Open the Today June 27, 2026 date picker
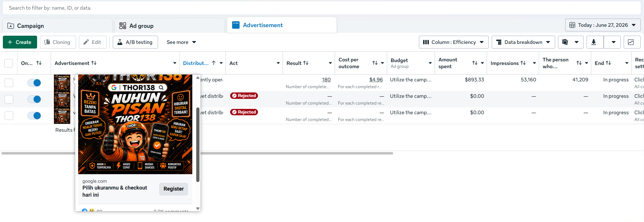 coord(603,25)
